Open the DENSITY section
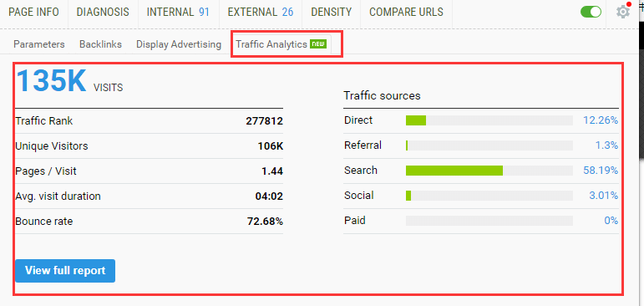Viewport: 644px width, 306px height. (x=332, y=13)
